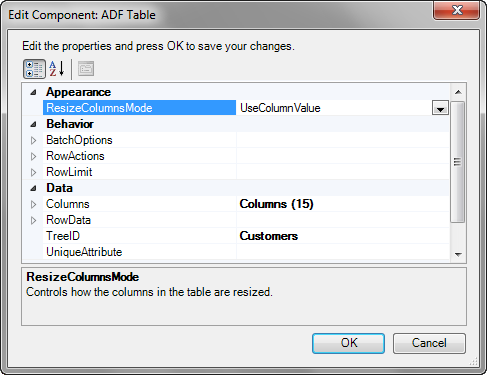The width and height of the screenshot is (487, 375).
Task: Expand the BatchOptions property
Action: [33, 140]
